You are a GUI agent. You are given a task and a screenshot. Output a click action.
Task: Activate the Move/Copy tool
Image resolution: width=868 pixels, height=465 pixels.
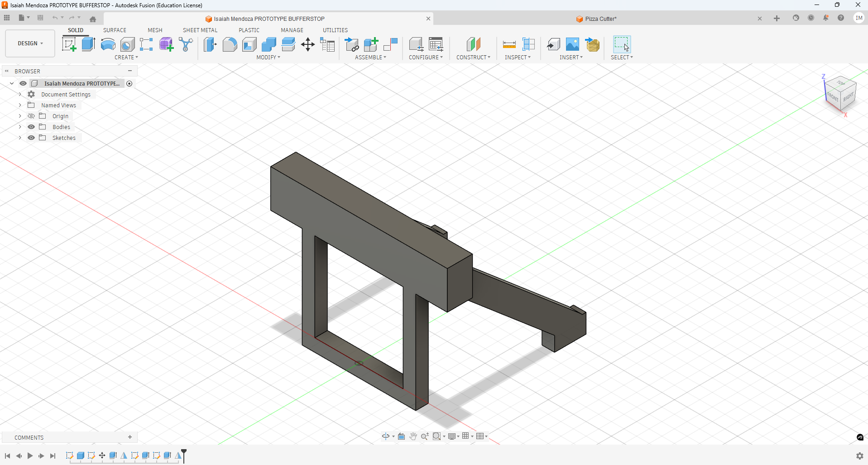[308, 44]
